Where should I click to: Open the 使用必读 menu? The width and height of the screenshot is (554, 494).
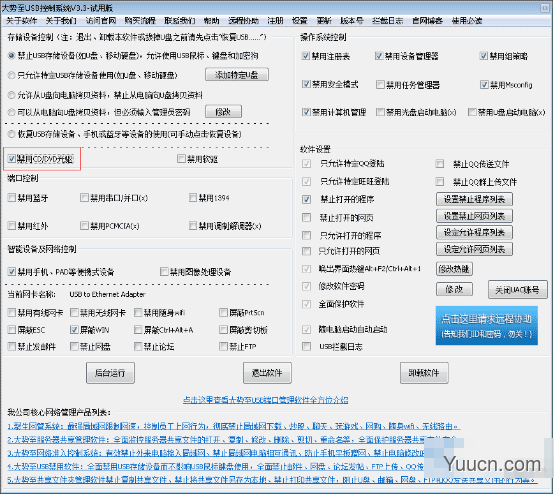(467, 20)
